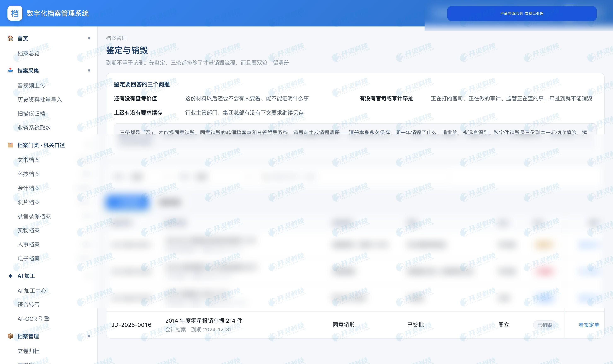Click 有没有官司或审计牵扯 label
Viewport: 613px width, 364px height.
pos(386,98)
